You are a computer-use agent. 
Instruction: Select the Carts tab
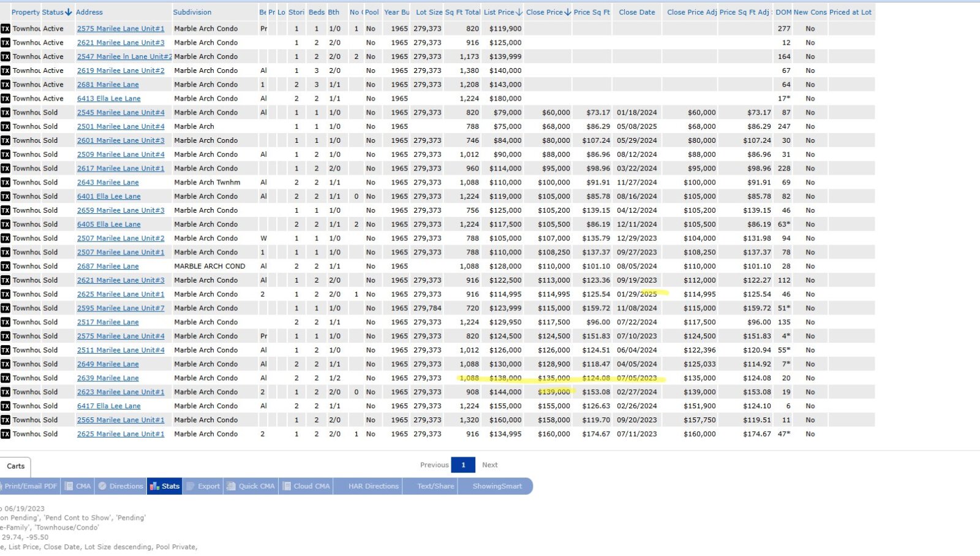click(x=16, y=467)
